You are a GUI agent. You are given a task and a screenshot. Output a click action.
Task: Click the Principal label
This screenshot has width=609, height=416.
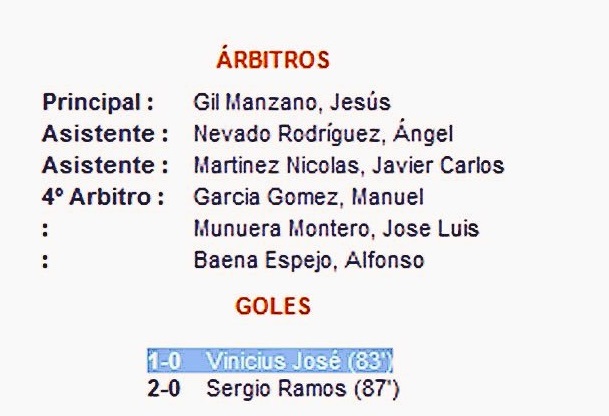pos(98,102)
